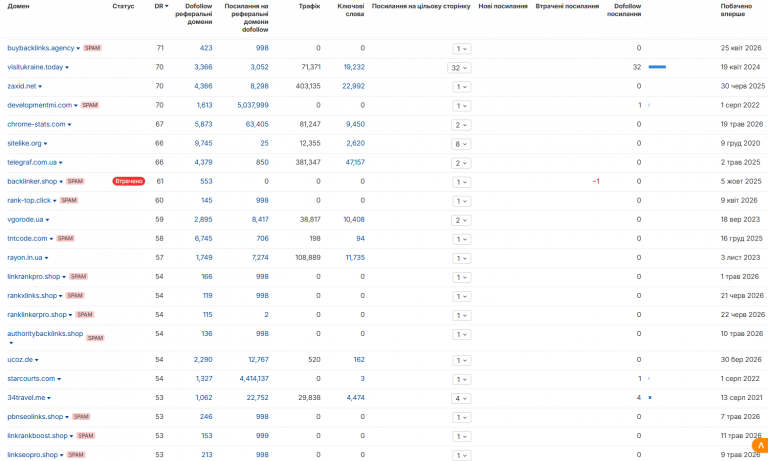Viewport: 768px width, 461px height.
Task: Open referring domains 9,745 for sitelike.org
Action: pyautogui.click(x=203, y=144)
